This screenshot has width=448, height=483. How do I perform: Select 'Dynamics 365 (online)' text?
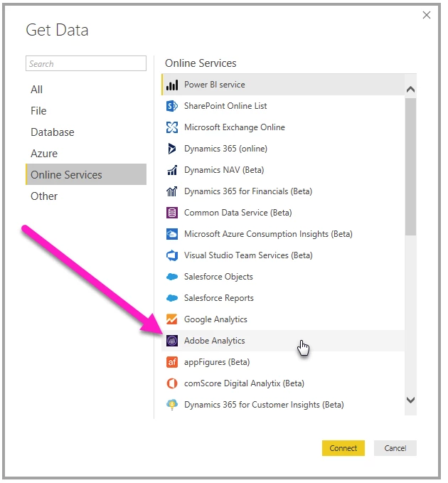225,149
